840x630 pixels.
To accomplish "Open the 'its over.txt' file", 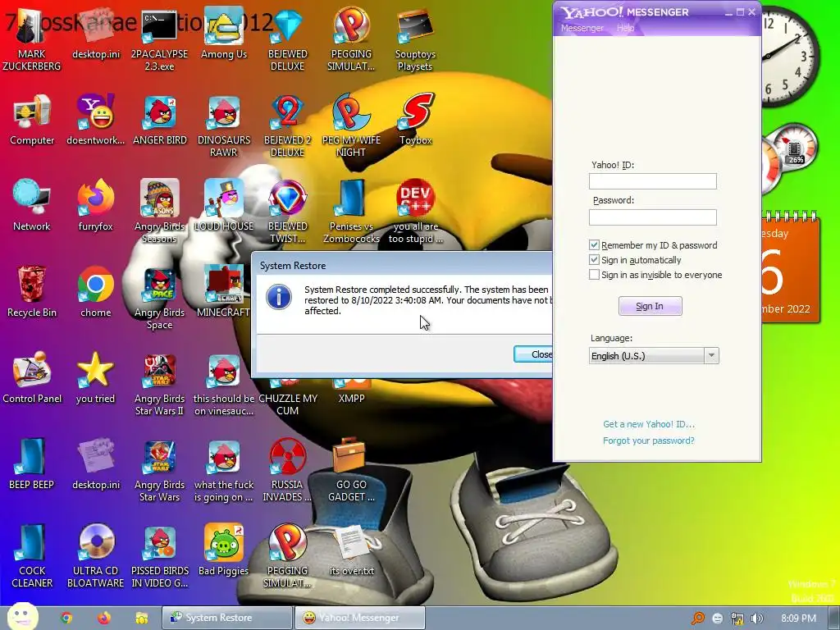I will (x=351, y=550).
